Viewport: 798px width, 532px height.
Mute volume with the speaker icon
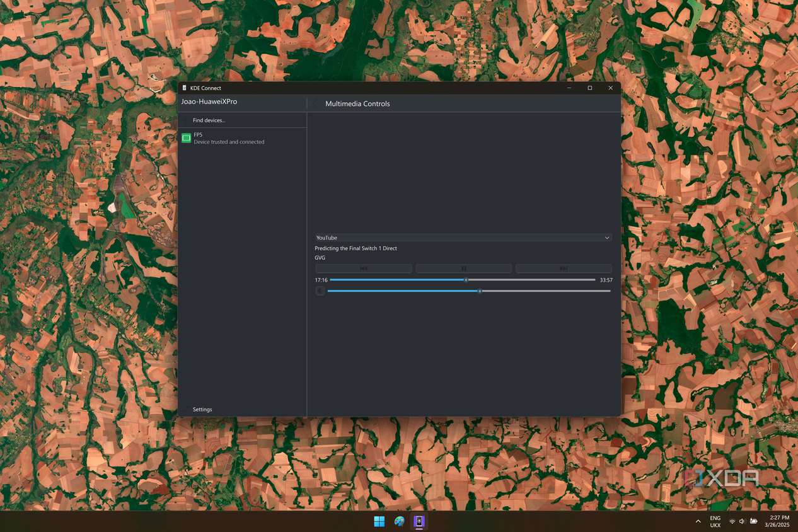(320, 291)
